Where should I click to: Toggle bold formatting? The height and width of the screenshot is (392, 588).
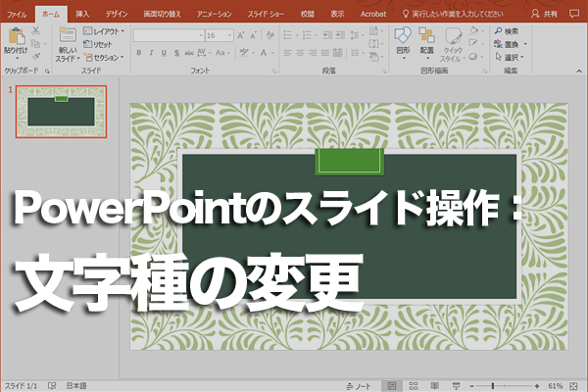(139, 53)
